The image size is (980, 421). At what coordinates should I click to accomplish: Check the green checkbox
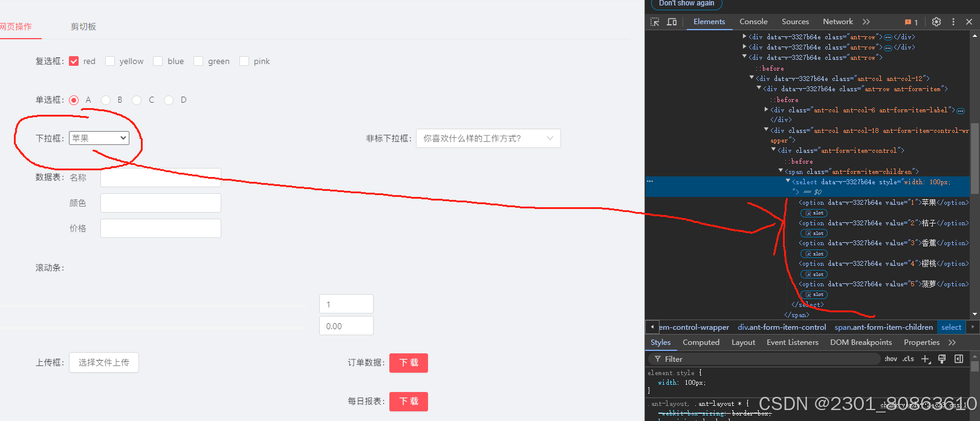coord(198,61)
